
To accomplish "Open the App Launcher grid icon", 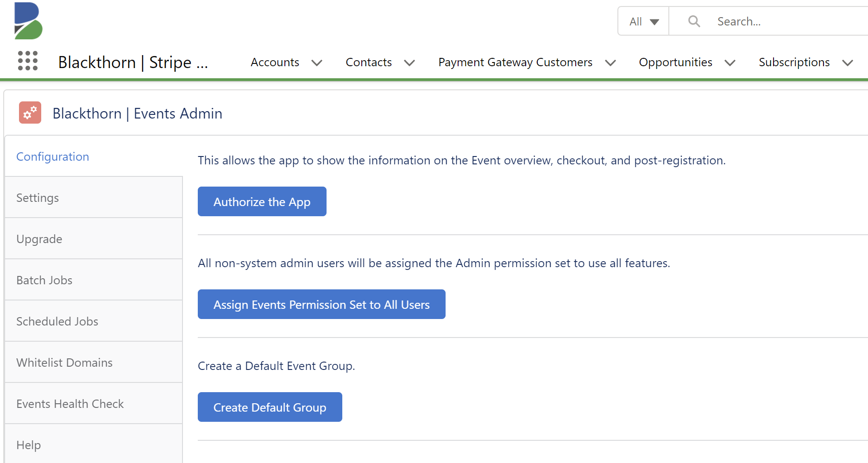I will (x=28, y=61).
